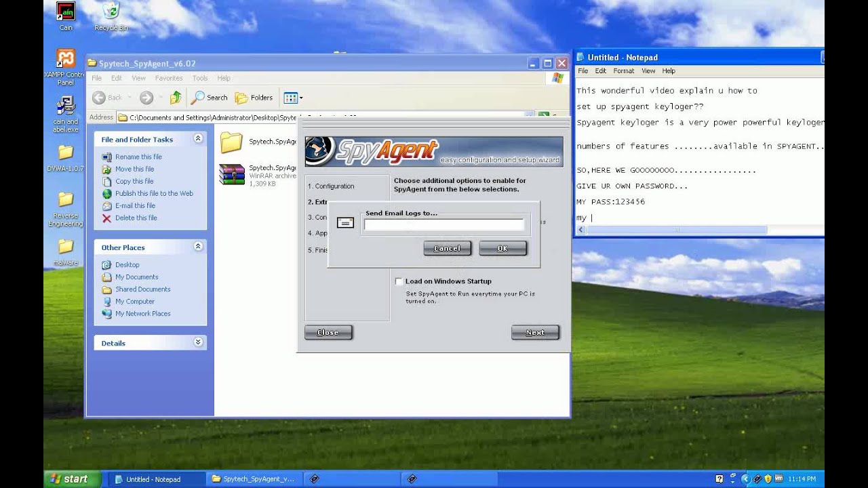868x488 pixels.
Task: Open the Explorer Favorites menu
Action: click(169, 78)
